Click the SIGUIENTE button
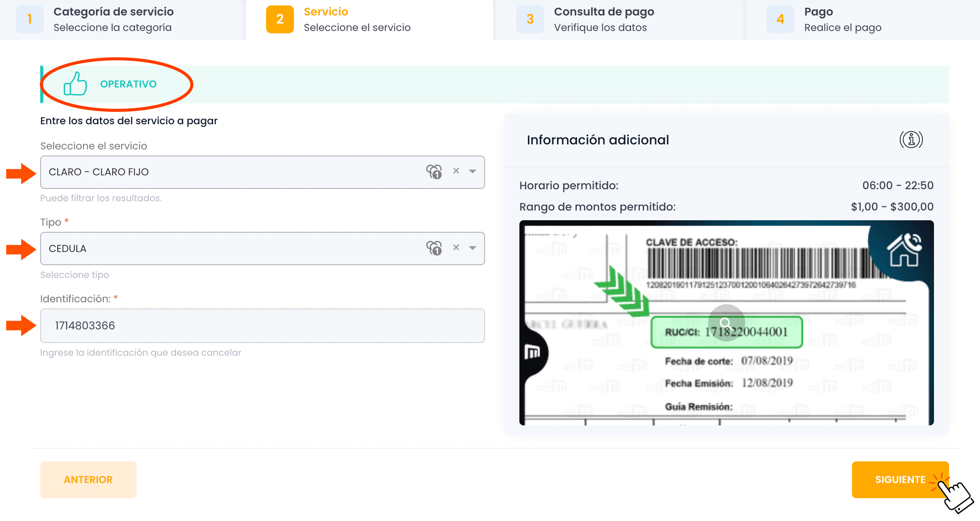Image resolution: width=980 pixels, height=521 pixels. pyautogui.click(x=900, y=480)
